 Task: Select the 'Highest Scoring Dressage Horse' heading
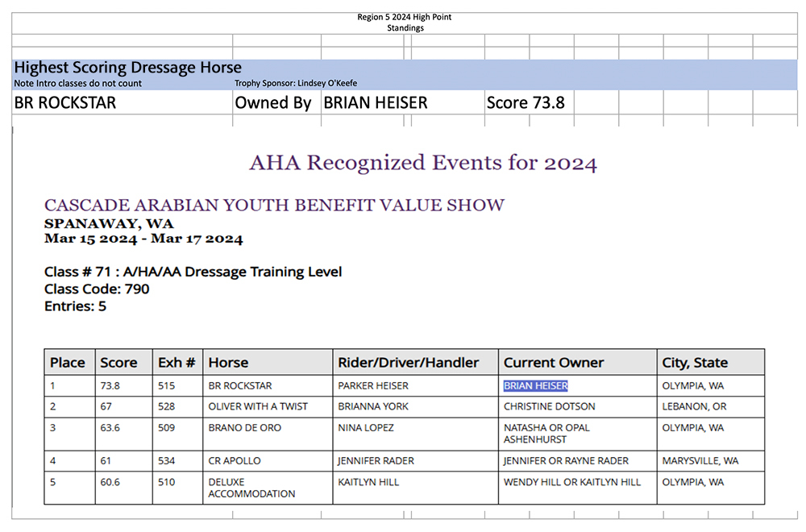127,68
